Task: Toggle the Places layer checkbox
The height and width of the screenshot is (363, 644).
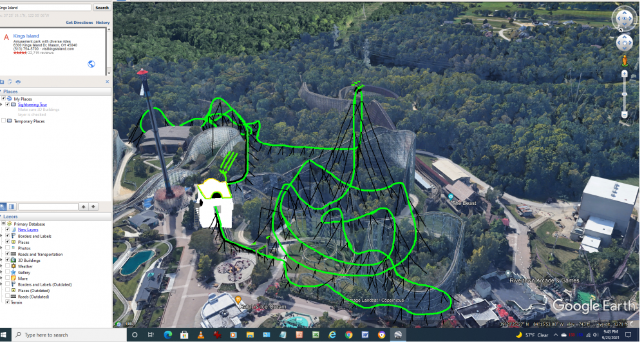Action: coord(7,242)
